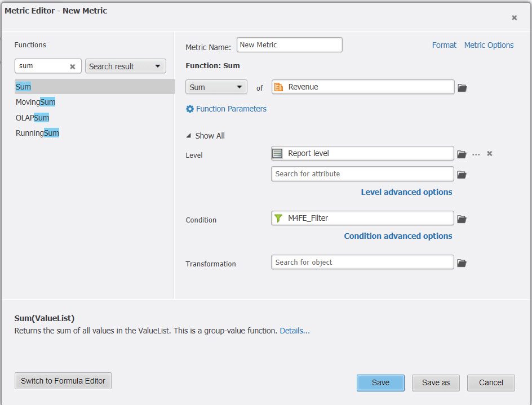Click the ellipsis next to Report level
The width and height of the screenshot is (532, 405).
[476, 153]
